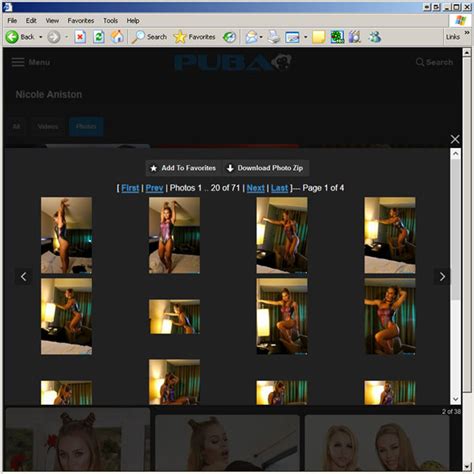Open the hamburger Menu icon on site
This screenshot has height=474, width=474.
tap(18, 62)
